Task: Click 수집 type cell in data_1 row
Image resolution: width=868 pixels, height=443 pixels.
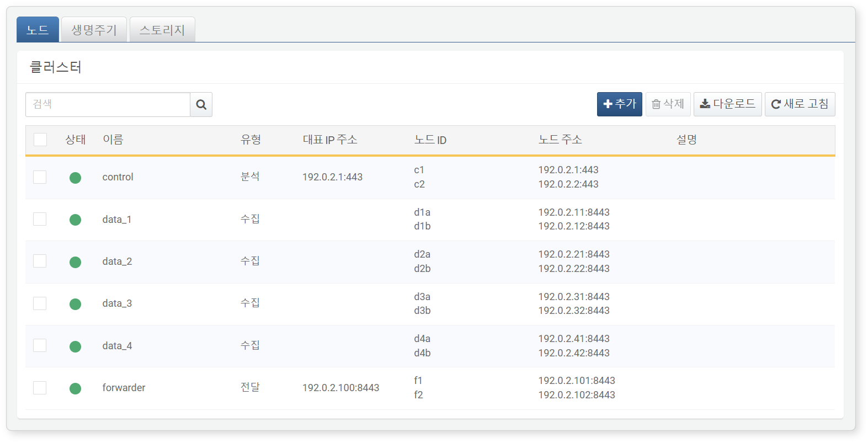Action: [250, 219]
